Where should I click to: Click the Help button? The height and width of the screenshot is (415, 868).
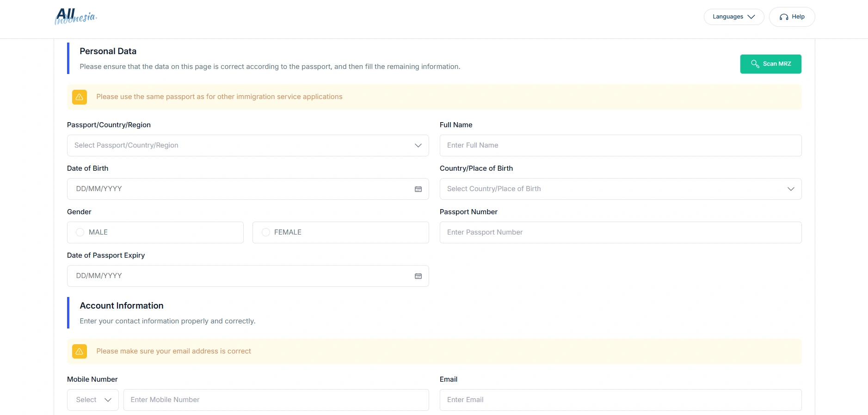click(x=792, y=17)
